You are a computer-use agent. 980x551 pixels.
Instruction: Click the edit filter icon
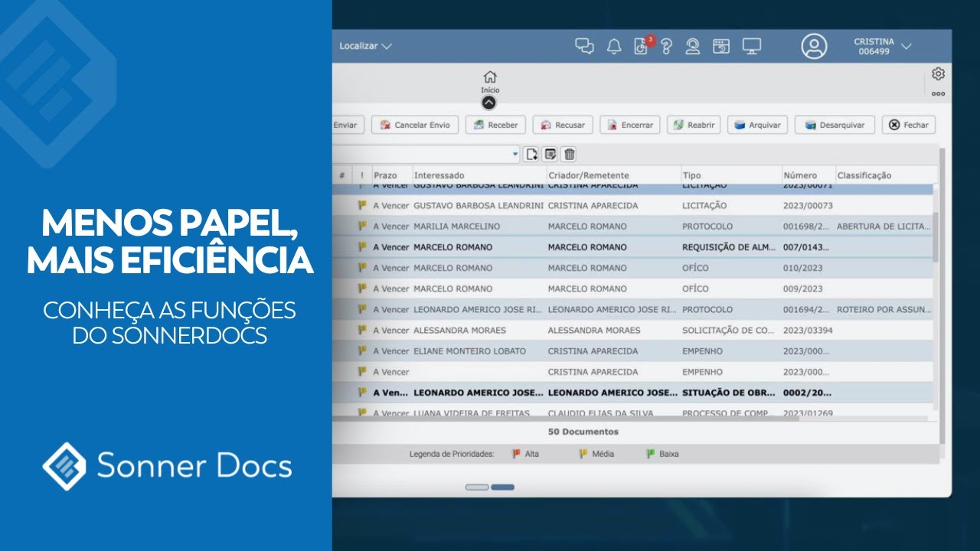550,155
